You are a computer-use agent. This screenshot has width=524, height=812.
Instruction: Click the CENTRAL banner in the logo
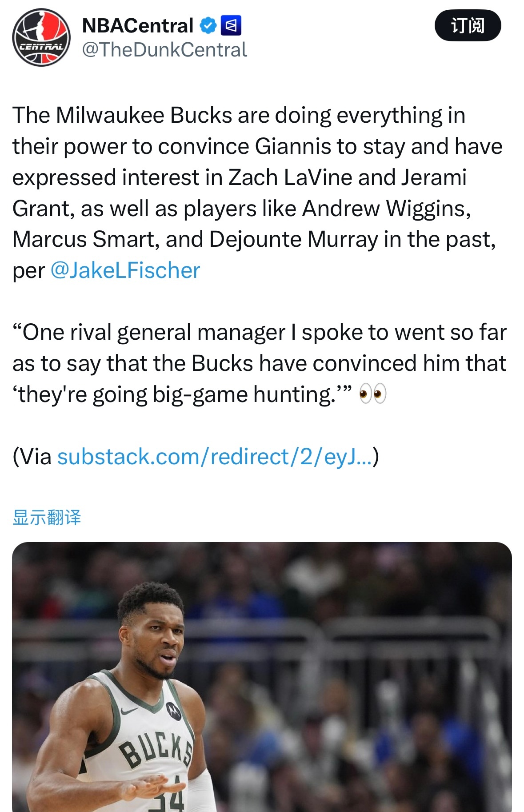[x=41, y=46]
